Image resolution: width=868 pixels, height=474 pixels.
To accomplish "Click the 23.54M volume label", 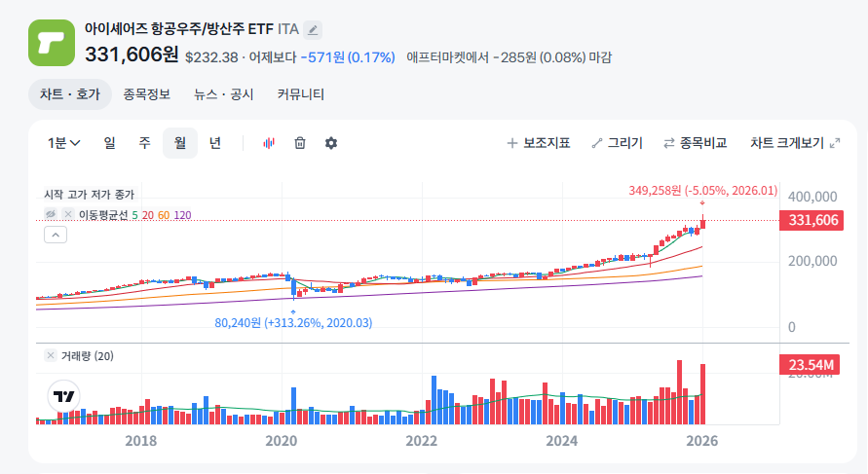I will click(810, 365).
